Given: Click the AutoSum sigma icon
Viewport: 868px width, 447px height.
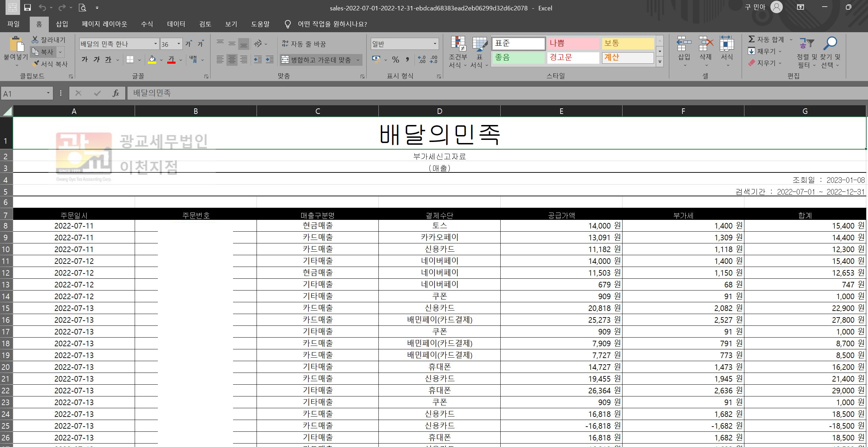Looking at the screenshot, I should [751, 39].
